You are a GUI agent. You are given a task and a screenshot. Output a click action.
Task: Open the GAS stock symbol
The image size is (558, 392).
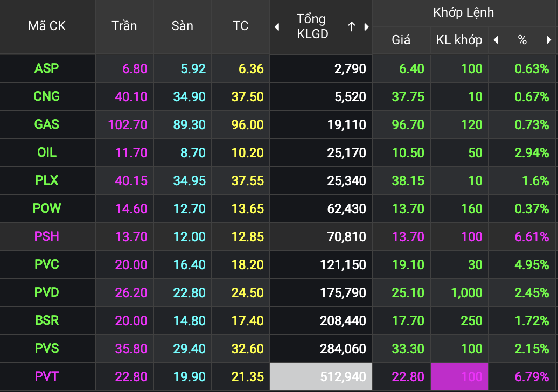(47, 124)
